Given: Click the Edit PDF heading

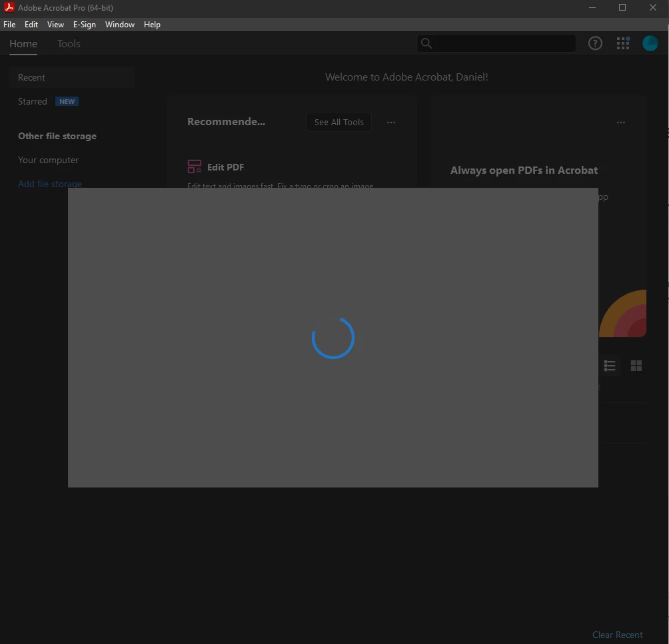Looking at the screenshot, I should click(x=226, y=167).
